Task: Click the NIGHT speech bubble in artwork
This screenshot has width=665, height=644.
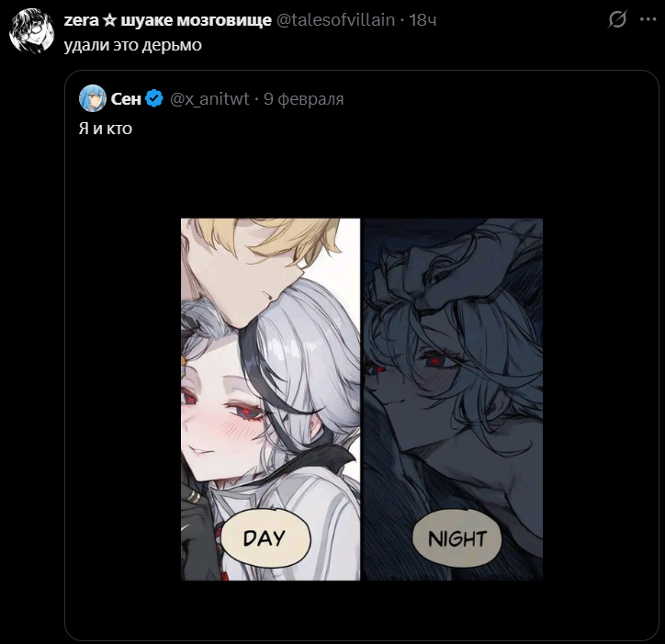Action: [457, 539]
